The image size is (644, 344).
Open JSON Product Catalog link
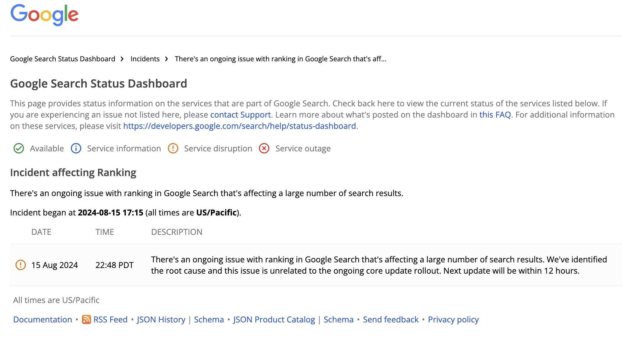tap(274, 319)
